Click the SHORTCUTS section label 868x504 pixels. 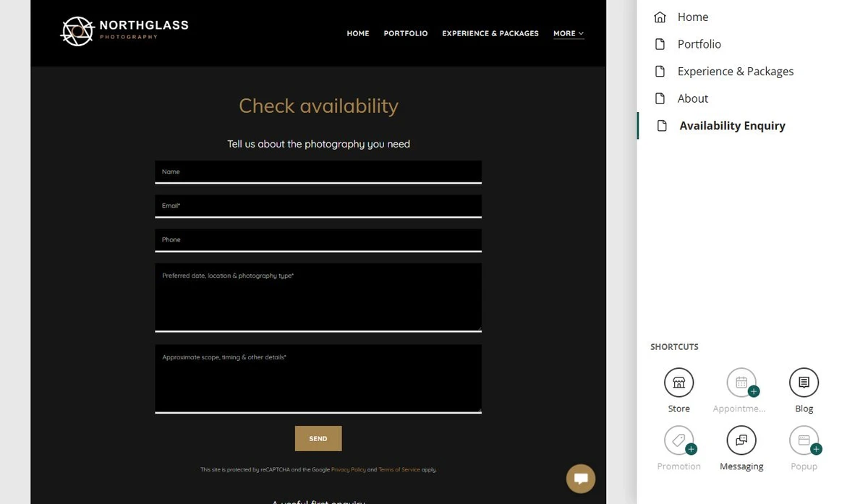click(x=674, y=347)
